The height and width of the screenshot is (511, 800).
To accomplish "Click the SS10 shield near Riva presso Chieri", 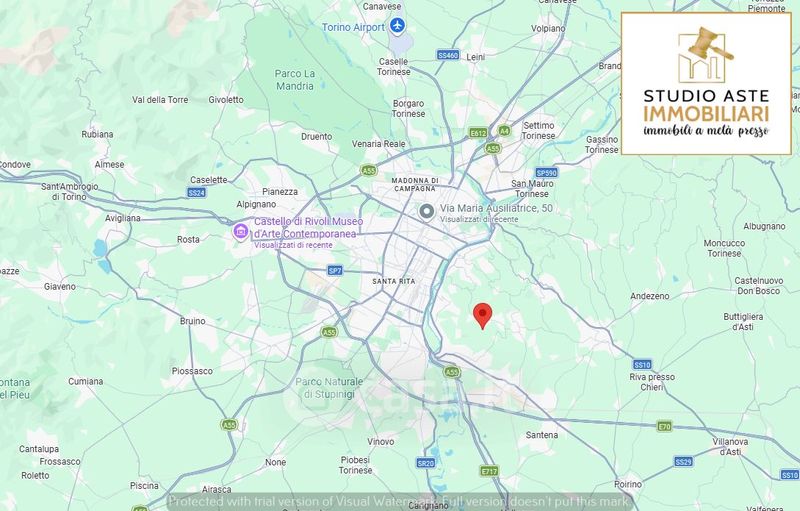I will (x=642, y=365).
